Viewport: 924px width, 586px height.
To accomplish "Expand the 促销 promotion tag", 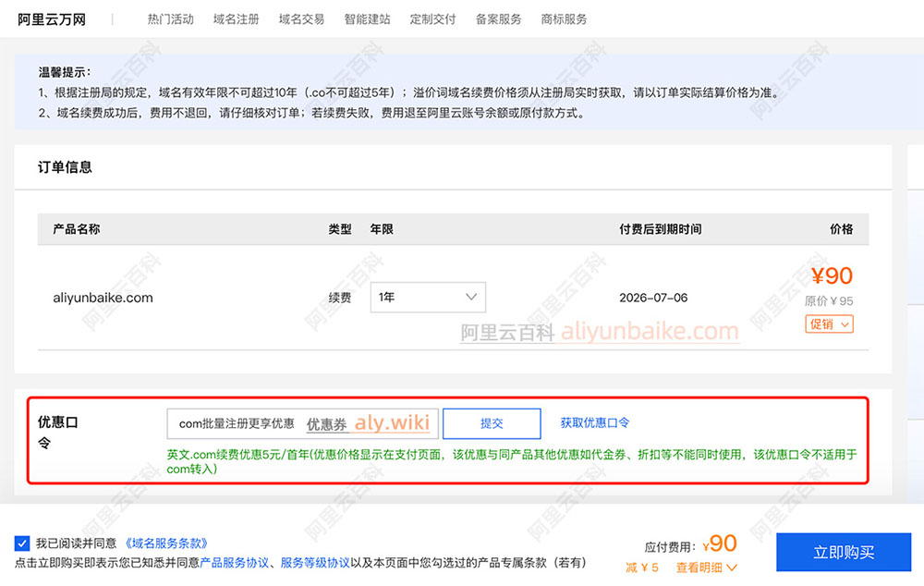I will point(829,324).
